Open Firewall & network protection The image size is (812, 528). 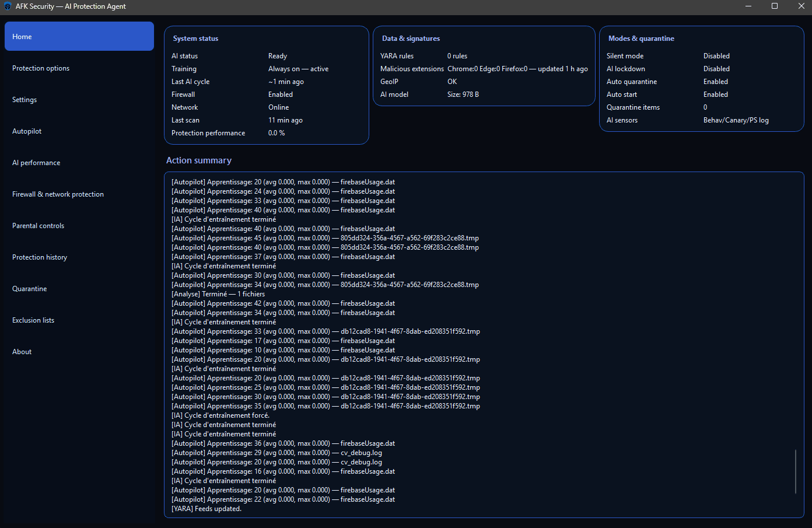pyautogui.click(x=58, y=194)
